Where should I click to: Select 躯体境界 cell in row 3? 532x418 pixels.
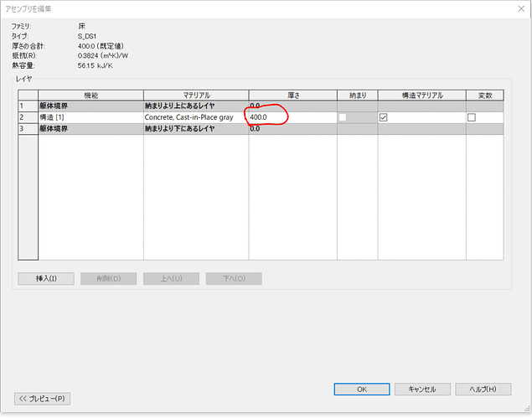[91, 129]
